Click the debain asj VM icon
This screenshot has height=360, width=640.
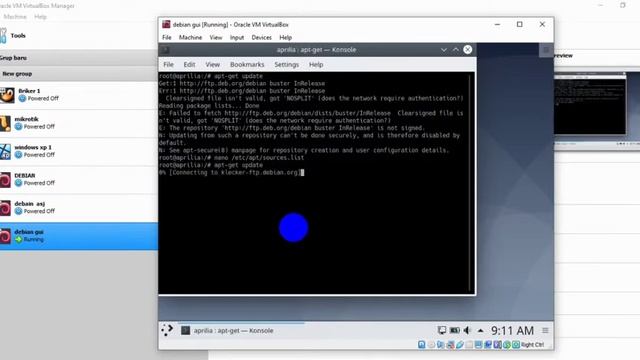click(x=5, y=208)
